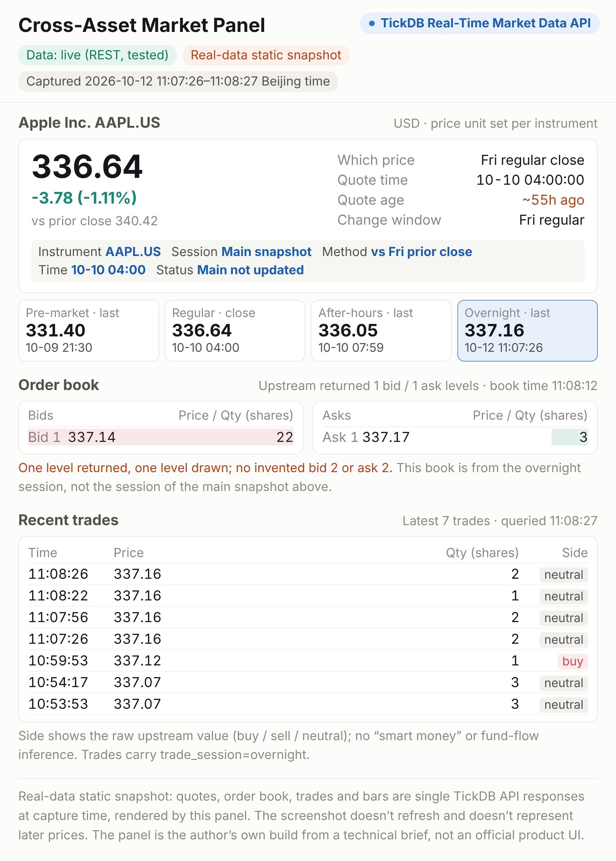
Task: Open the After-hours last 336.05 card
Action: pos(381,331)
